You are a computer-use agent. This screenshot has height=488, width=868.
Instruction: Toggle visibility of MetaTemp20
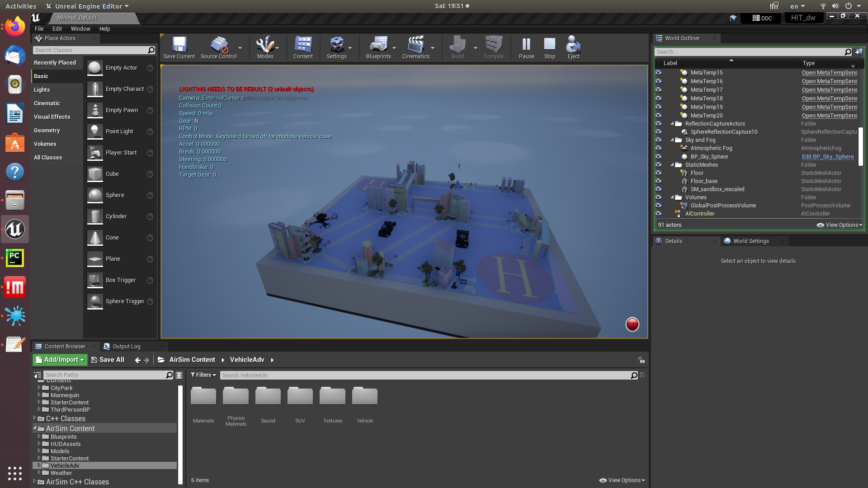[x=658, y=115]
